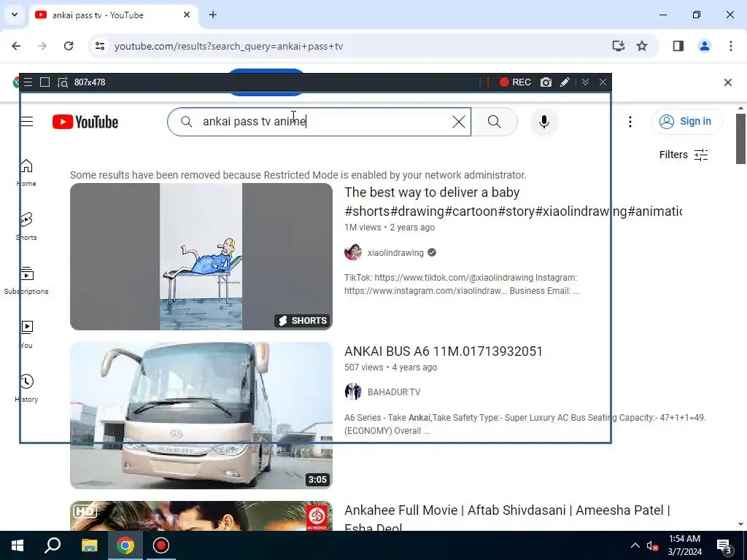747x560 pixels.
Task: Bookmark this page with the star
Action: point(642,46)
